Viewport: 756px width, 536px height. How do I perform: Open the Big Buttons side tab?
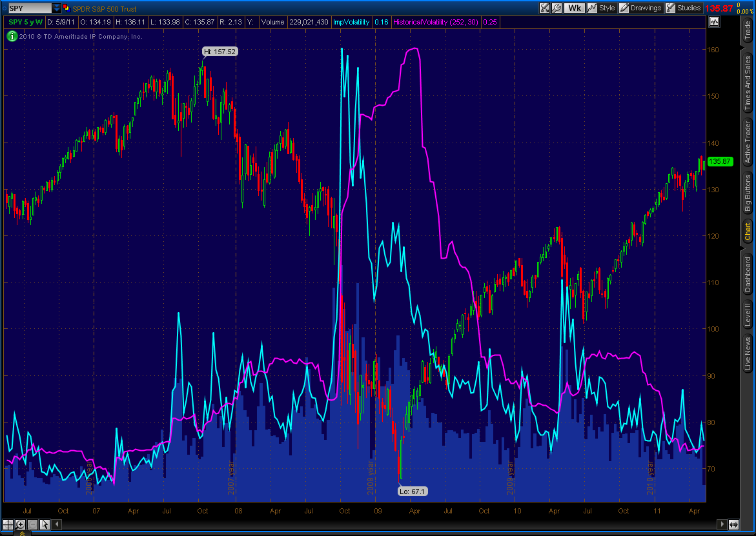[748, 193]
